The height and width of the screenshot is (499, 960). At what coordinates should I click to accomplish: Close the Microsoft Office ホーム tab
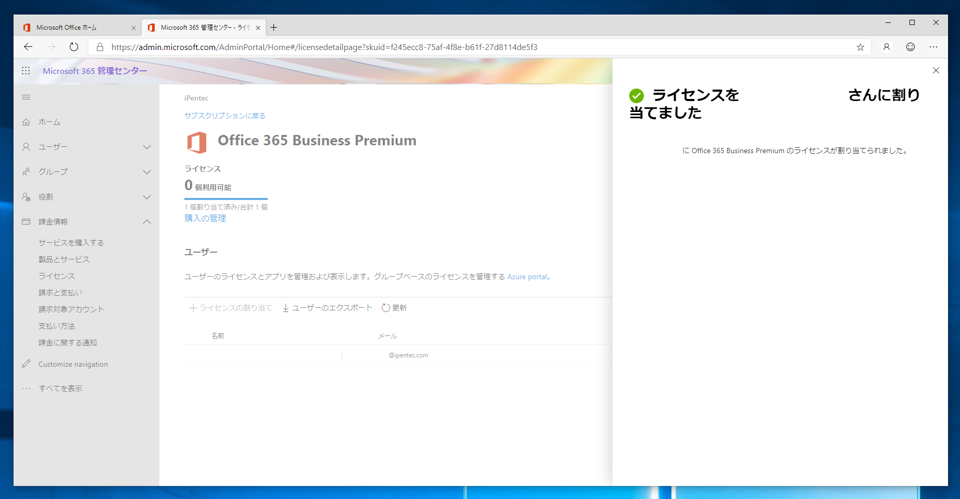point(133,28)
